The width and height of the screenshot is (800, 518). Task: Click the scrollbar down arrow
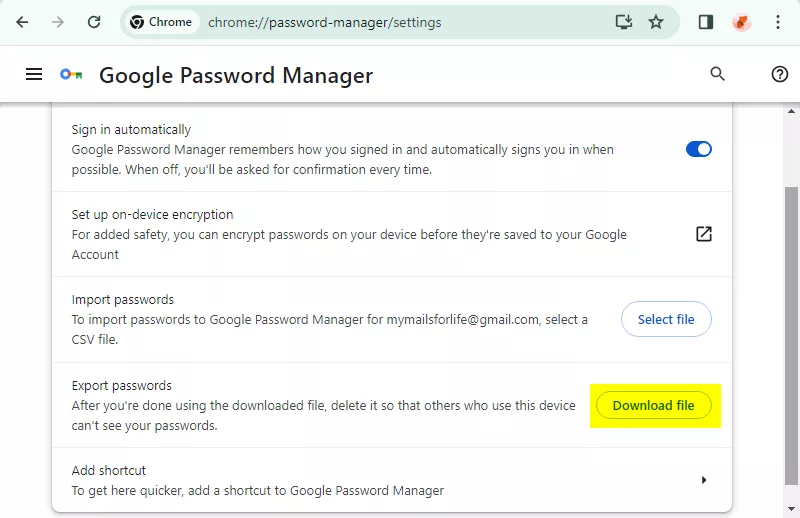tap(791, 509)
